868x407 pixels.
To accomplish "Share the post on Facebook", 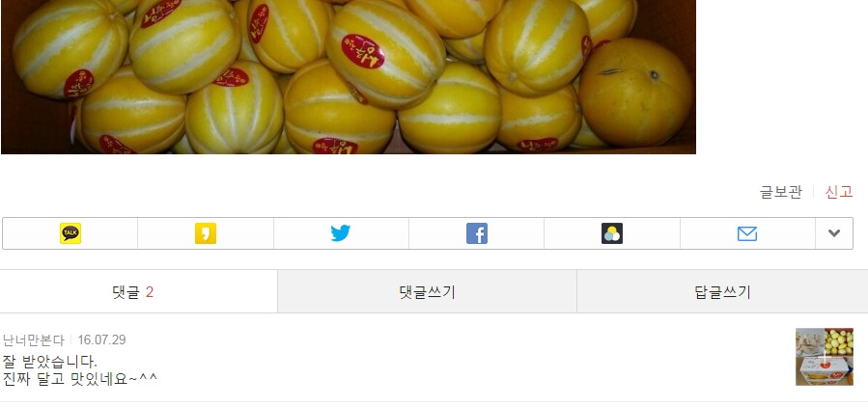I will (x=477, y=233).
